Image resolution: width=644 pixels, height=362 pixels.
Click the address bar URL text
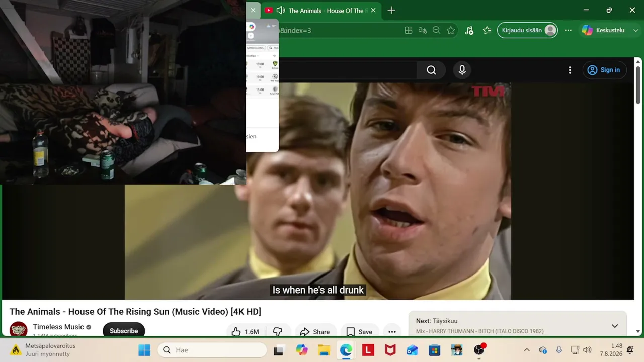point(295,30)
